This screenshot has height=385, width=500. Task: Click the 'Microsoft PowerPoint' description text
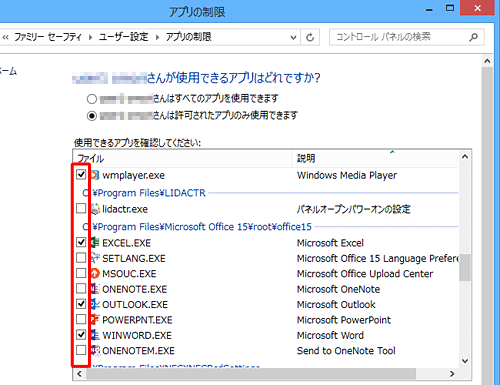tap(344, 320)
